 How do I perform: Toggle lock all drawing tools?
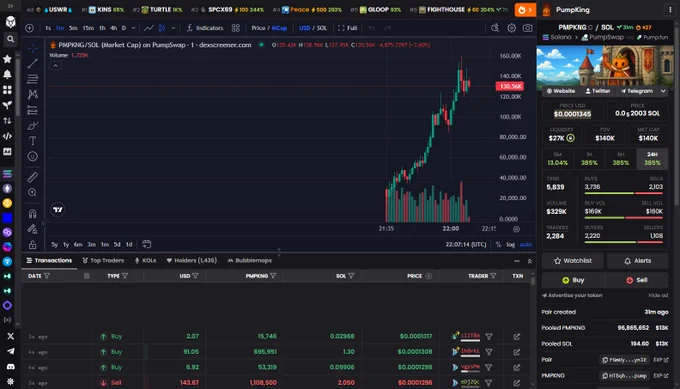coord(33,245)
